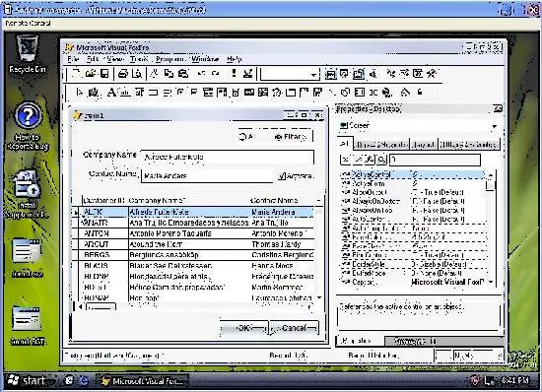Open the Program menu
Image resolution: width=542 pixels, height=392 pixels.
point(169,59)
